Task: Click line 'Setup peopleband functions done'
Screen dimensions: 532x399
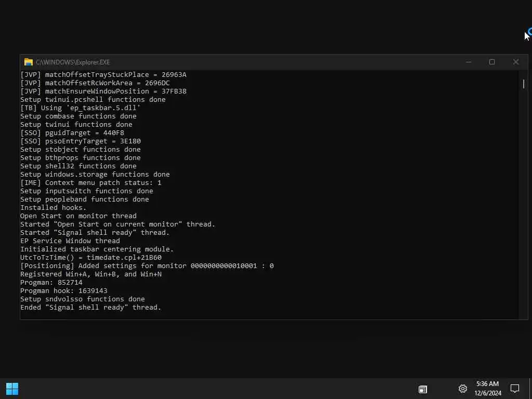Action: 85,199
